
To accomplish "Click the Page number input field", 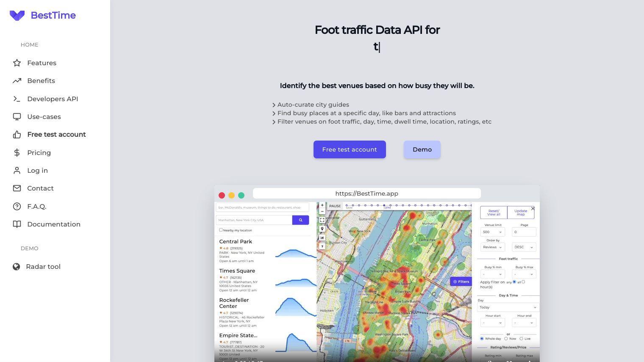I will [x=524, y=232].
